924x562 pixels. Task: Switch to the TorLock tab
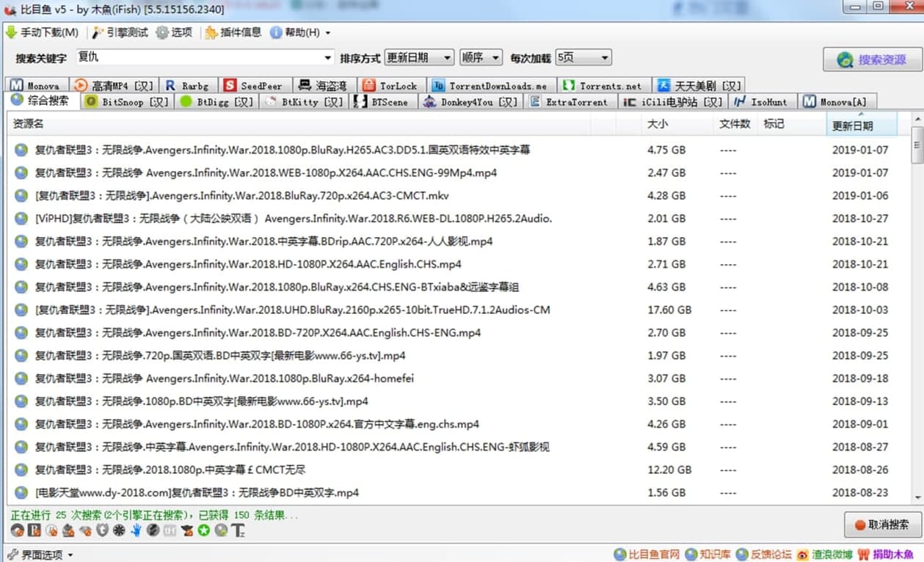click(390, 85)
